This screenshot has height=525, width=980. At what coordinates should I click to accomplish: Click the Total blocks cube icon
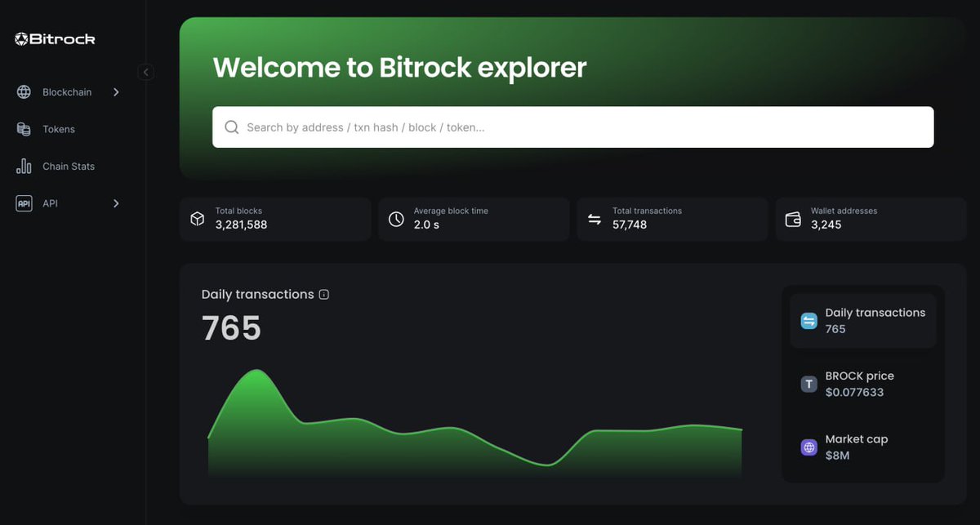click(x=197, y=219)
